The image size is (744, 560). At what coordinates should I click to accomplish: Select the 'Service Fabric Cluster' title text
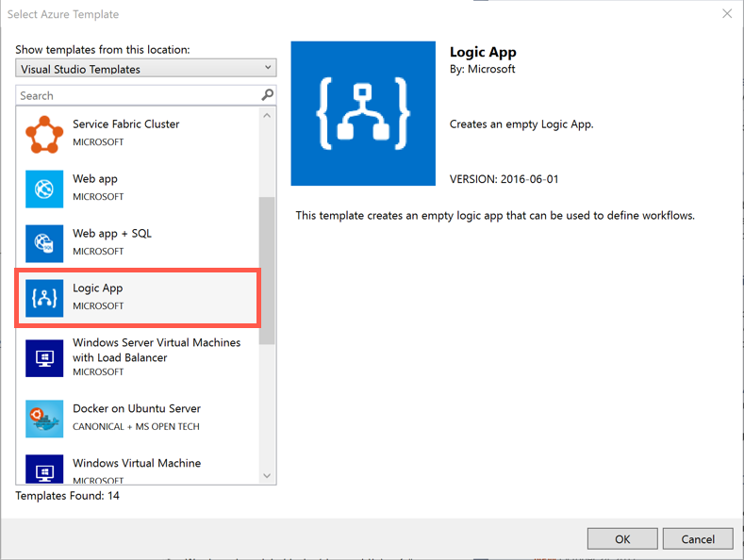coord(125,124)
